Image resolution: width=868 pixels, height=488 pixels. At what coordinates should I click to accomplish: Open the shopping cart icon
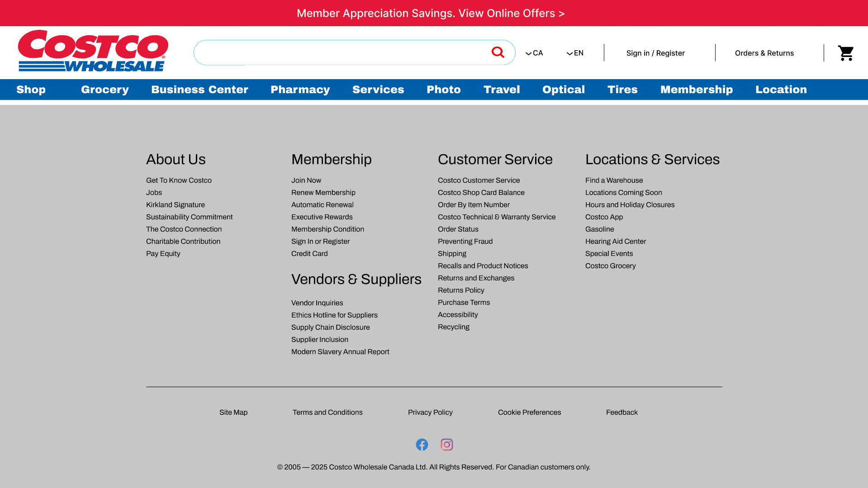tap(845, 53)
